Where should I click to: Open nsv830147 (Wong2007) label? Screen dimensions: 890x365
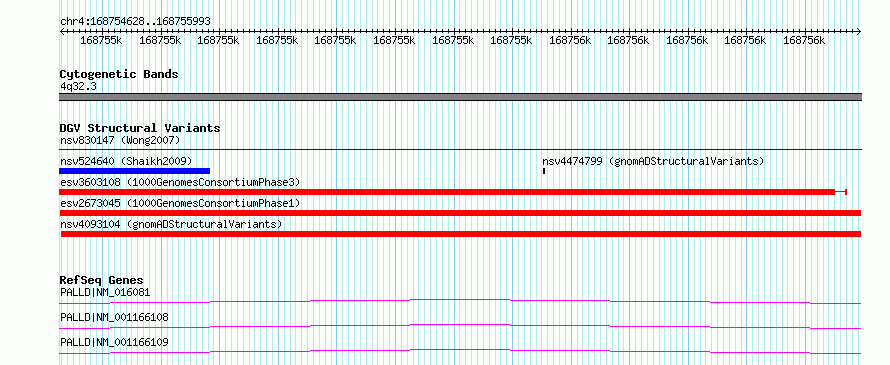point(120,140)
